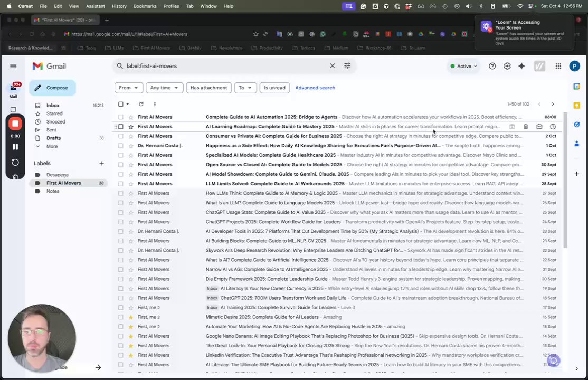Open the Google apps grid icon

[x=558, y=66]
